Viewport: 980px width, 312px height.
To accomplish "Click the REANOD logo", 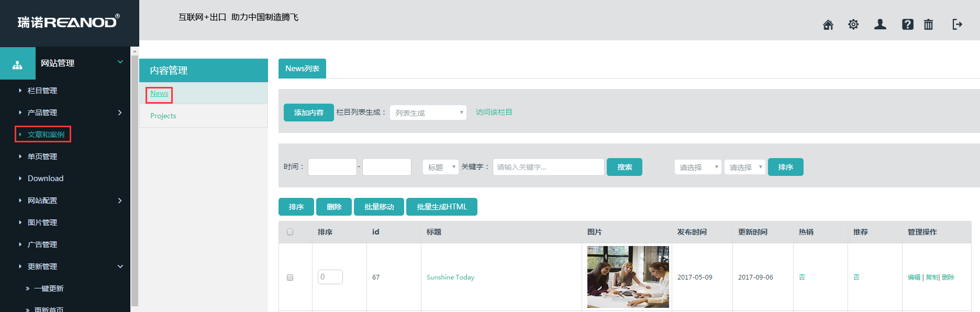I will click(x=69, y=21).
